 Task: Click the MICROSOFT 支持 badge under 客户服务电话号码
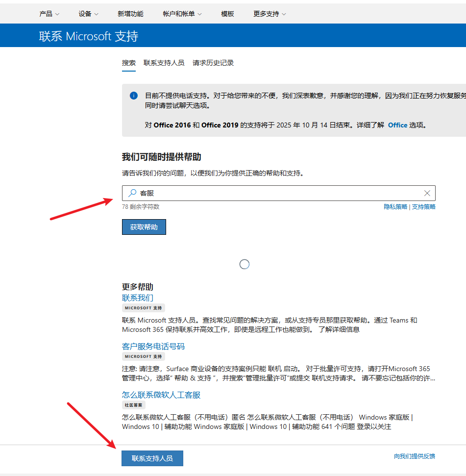click(144, 356)
